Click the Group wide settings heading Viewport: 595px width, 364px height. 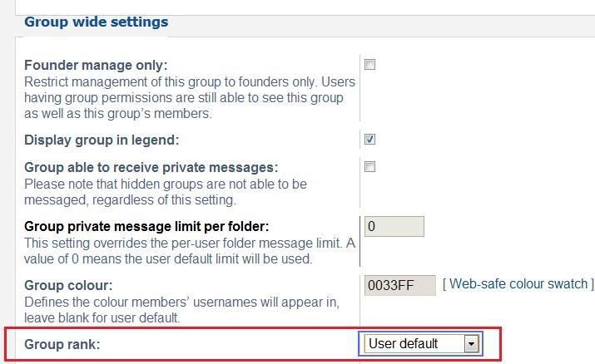pyautogui.click(x=96, y=22)
